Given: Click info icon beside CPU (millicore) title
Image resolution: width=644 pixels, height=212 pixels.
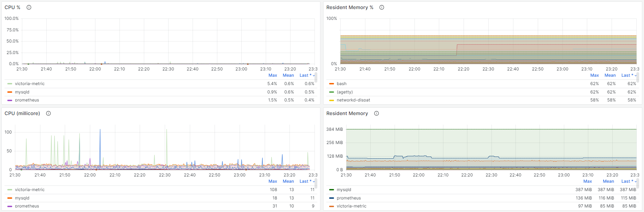Looking at the screenshot, I should pos(48,113).
